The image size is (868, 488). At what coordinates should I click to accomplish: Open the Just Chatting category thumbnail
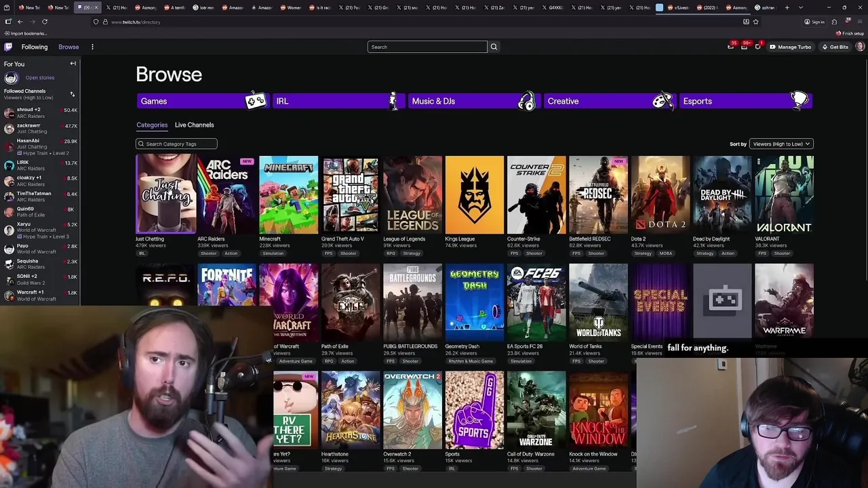point(165,194)
